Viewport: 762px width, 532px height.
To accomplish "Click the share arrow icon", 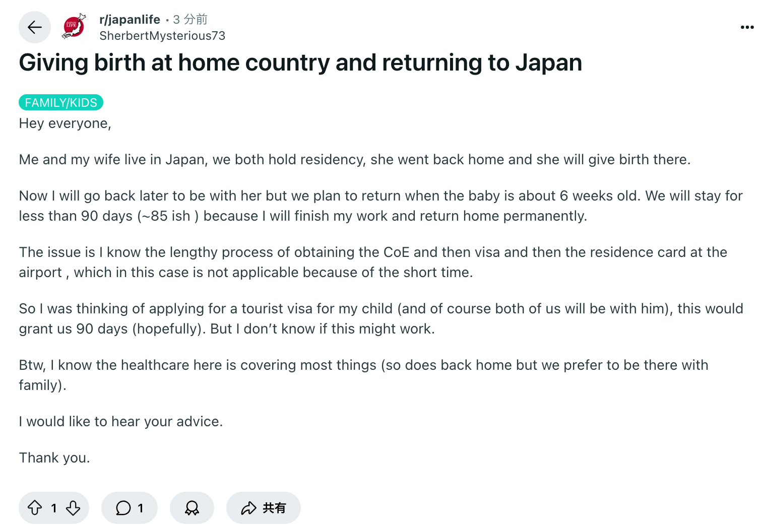I will [249, 508].
